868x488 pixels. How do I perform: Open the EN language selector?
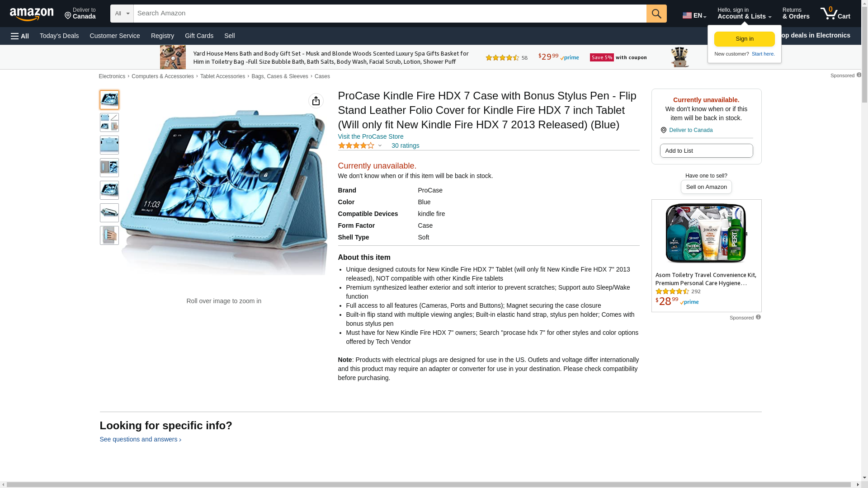point(694,15)
